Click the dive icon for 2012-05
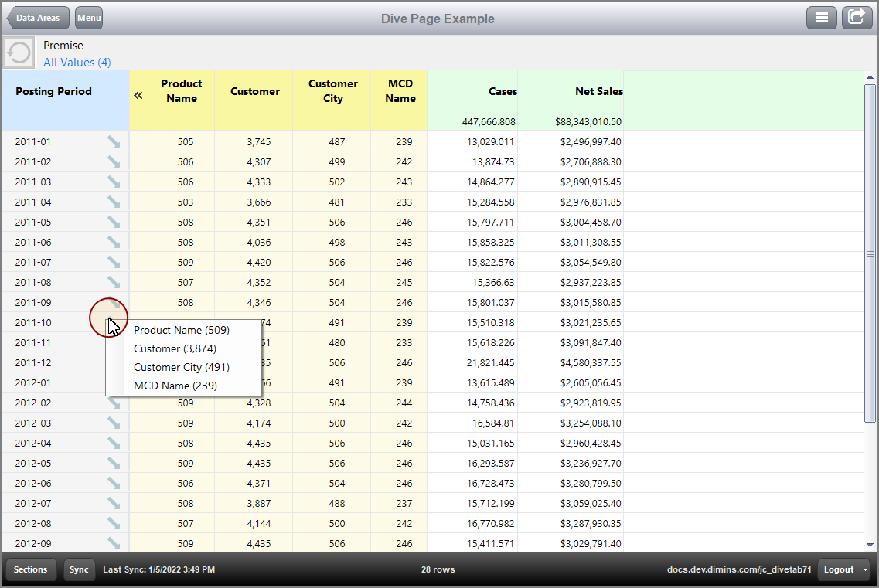This screenshot has width=879, height=588. [114, 464]
